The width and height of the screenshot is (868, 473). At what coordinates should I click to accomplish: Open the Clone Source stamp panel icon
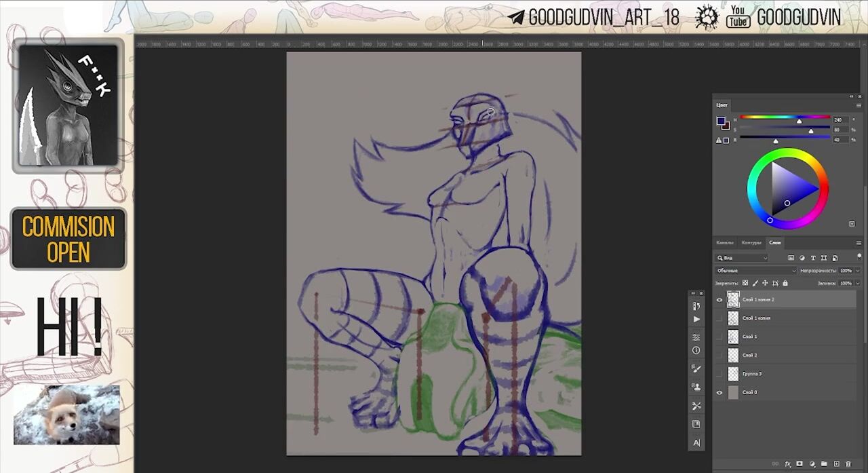coord(696,387)
